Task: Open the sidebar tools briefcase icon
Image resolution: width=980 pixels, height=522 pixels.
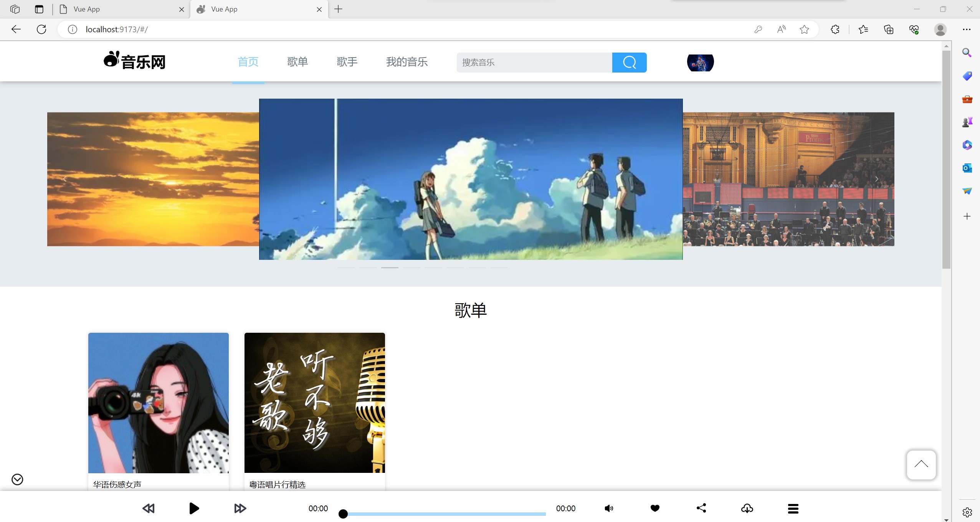Action: point(967,99)
